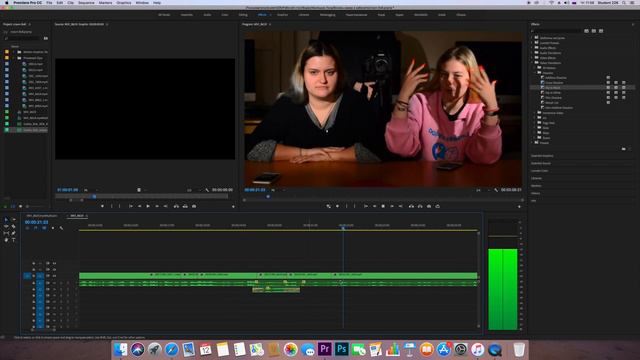Open Trash in the Dock

[x=519, y=349]
